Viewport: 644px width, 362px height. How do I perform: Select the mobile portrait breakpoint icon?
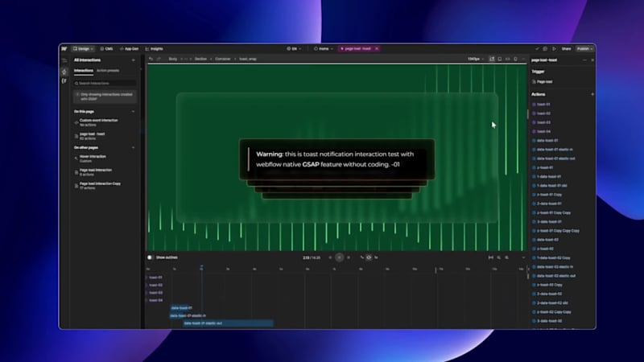pos(515,59)
